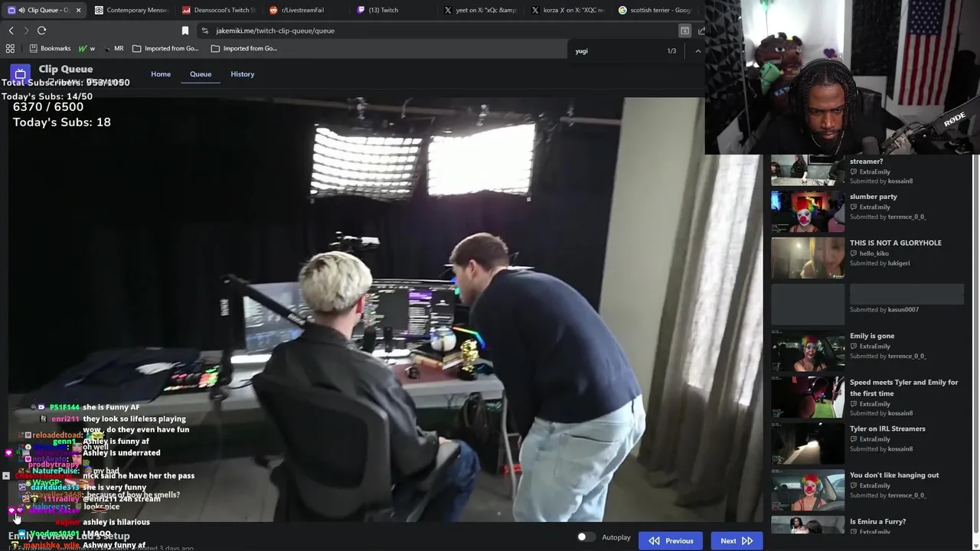Click the ExtraEmily channel under 'Emily is gone'
Screen dimensions: 980x551
pos(874,347)
